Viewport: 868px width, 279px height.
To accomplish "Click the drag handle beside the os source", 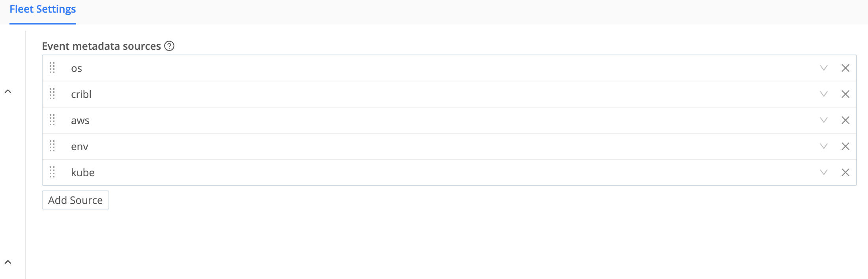I will click(52, 68).
